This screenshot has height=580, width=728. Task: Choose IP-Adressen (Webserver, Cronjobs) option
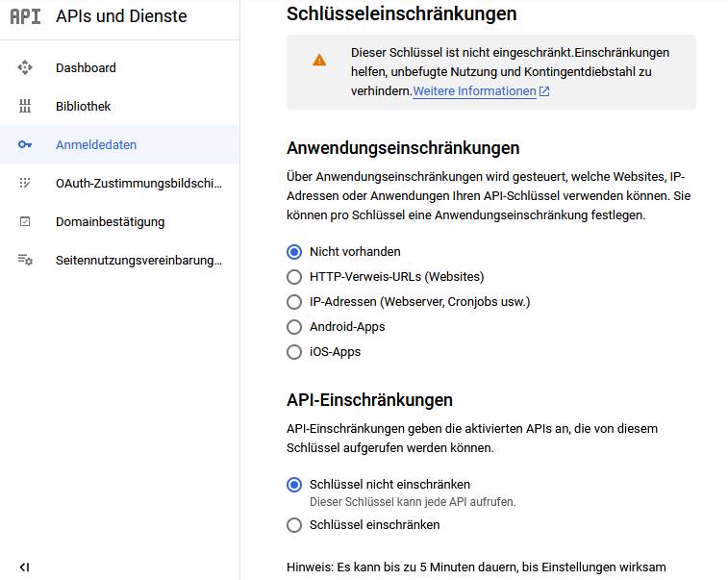pyautogui.click(x=294, y=302)
